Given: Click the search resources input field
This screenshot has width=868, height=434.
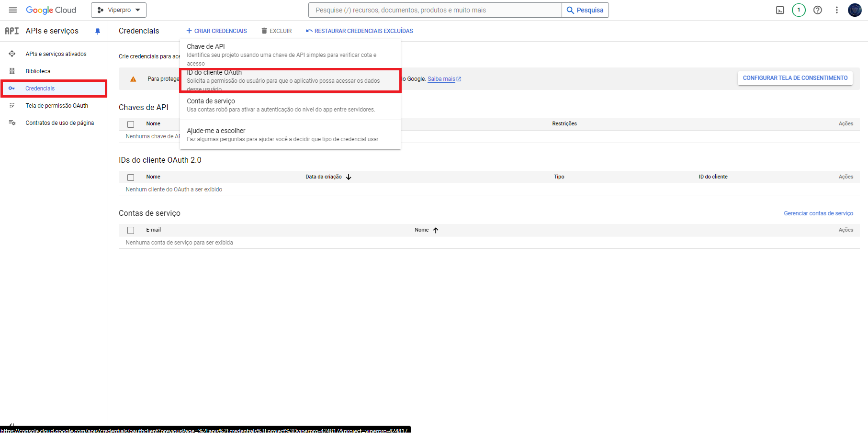Looking at the screenshot, I should click(x=435, y=10).
